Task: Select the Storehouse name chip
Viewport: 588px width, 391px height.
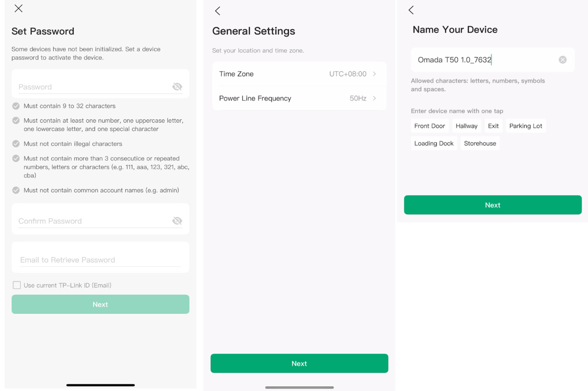Action: pyautogui.click(x=480, y=143)
